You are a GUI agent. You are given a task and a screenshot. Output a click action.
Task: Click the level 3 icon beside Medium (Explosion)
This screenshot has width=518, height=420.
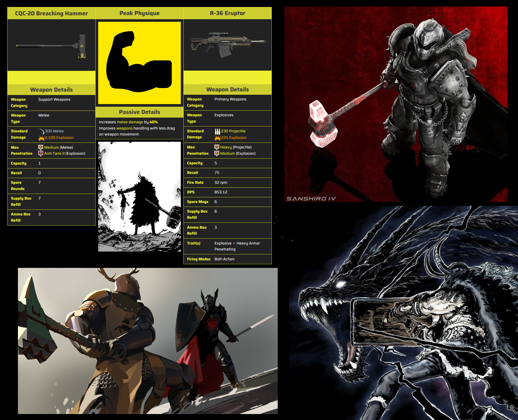tap(217, 153)
